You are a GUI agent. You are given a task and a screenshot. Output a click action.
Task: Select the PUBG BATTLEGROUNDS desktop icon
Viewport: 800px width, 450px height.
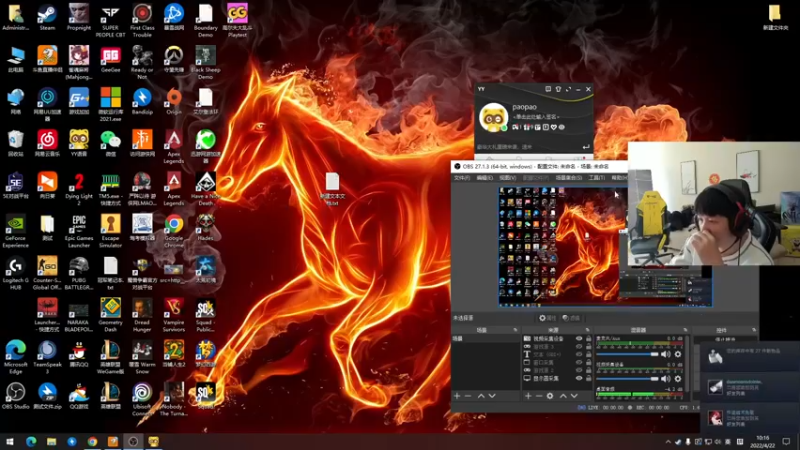(x=79, y=273)
